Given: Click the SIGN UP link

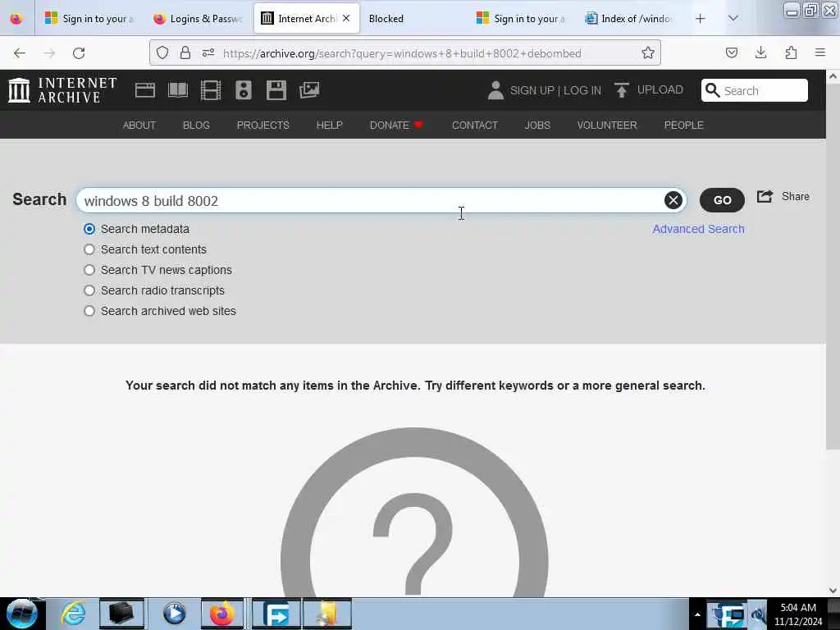Looking at the screenshot, I should tap(532, 90).
